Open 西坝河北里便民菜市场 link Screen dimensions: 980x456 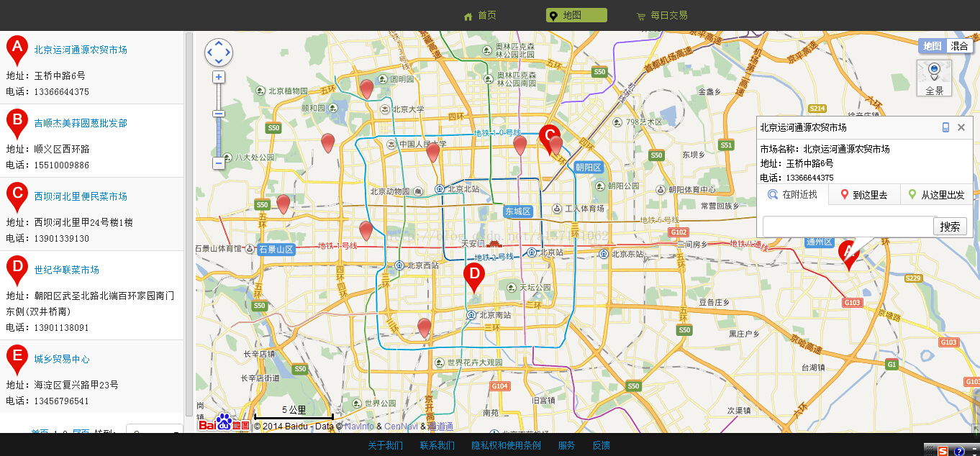click(81, 196)
